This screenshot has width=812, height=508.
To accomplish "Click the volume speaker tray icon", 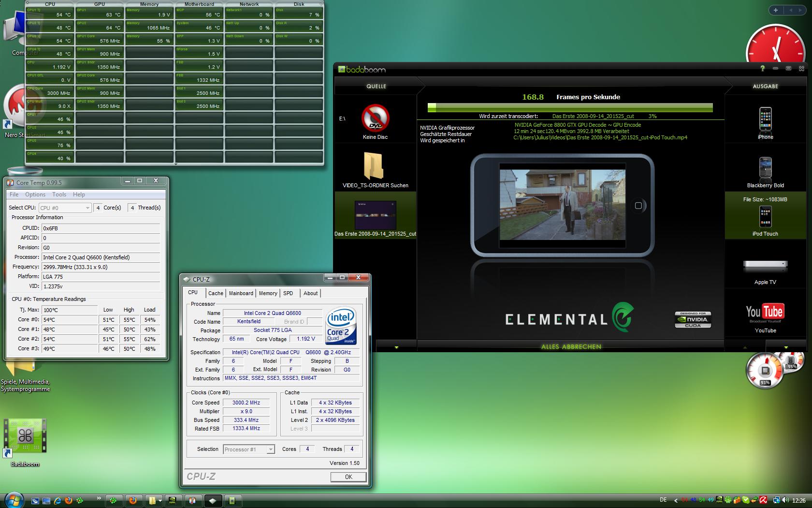I will [x=785, y=500].
